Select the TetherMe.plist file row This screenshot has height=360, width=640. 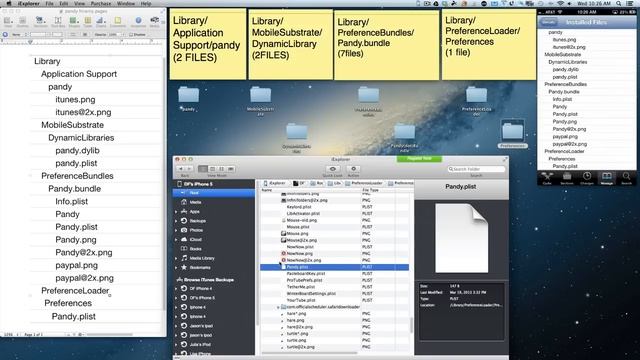pyautogui.click(x=334, y=287)
